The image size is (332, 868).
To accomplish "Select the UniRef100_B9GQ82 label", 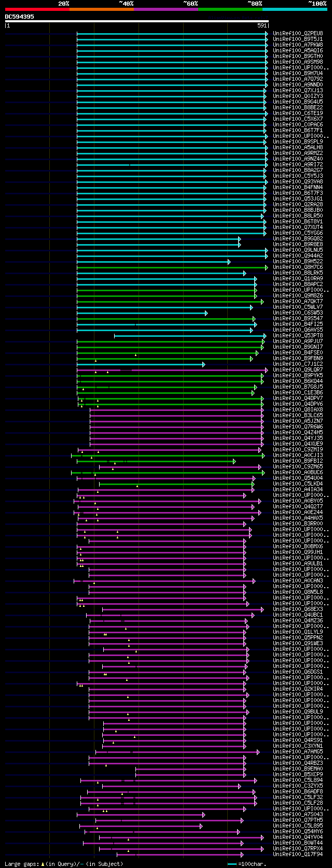I will (x=298, y=238).
